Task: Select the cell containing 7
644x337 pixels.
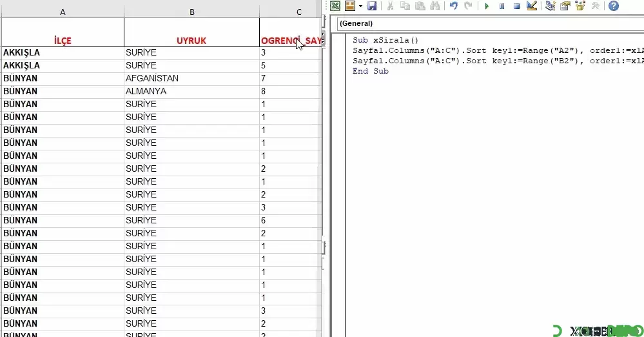Action: 290,78
